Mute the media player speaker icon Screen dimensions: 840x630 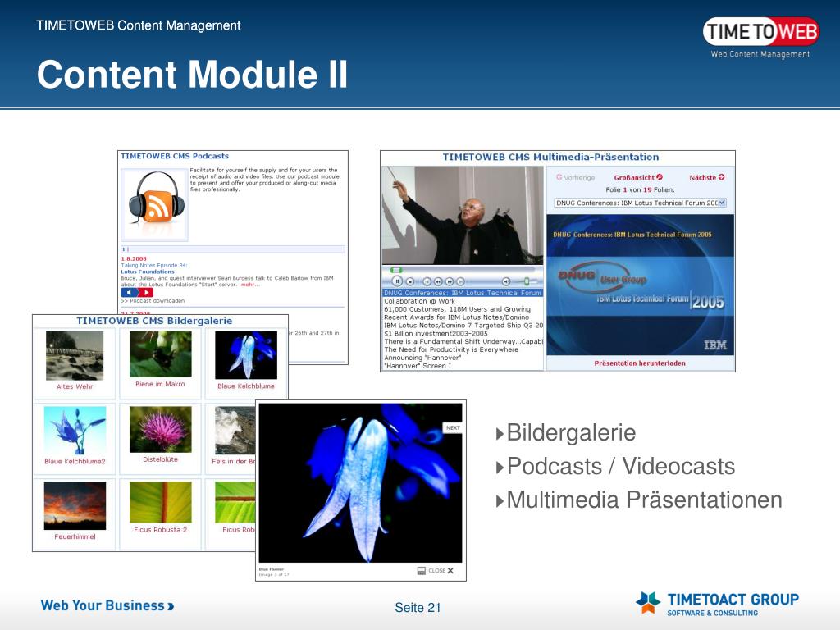(x=505, y=281)
